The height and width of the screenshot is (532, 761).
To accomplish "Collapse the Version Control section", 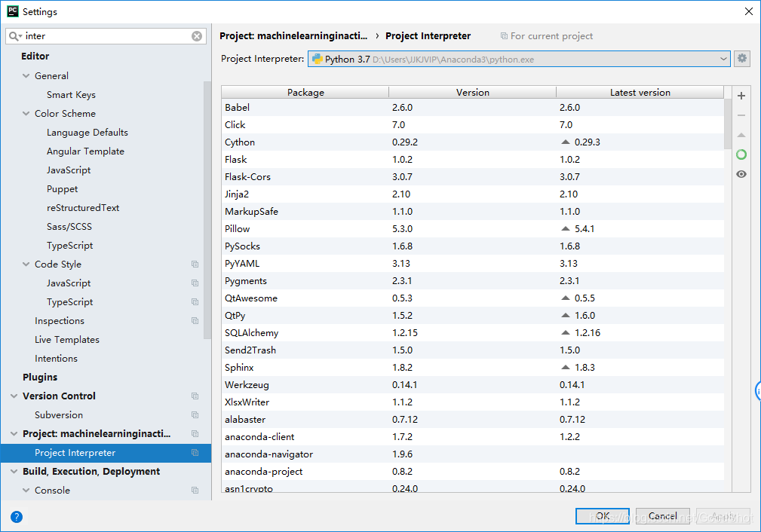I will pyautogui.click(x=14, y=396).
